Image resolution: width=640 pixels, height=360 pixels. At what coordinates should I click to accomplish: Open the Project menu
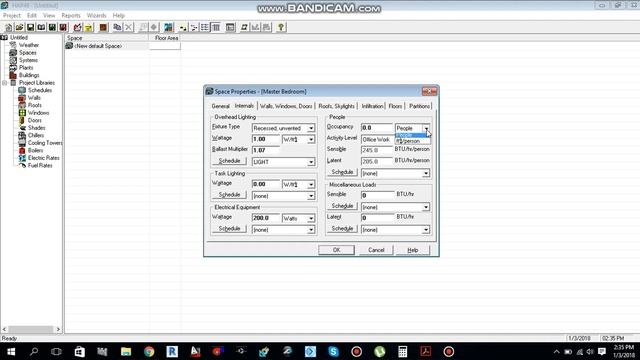pyautogui.click(x=11, y=16)
